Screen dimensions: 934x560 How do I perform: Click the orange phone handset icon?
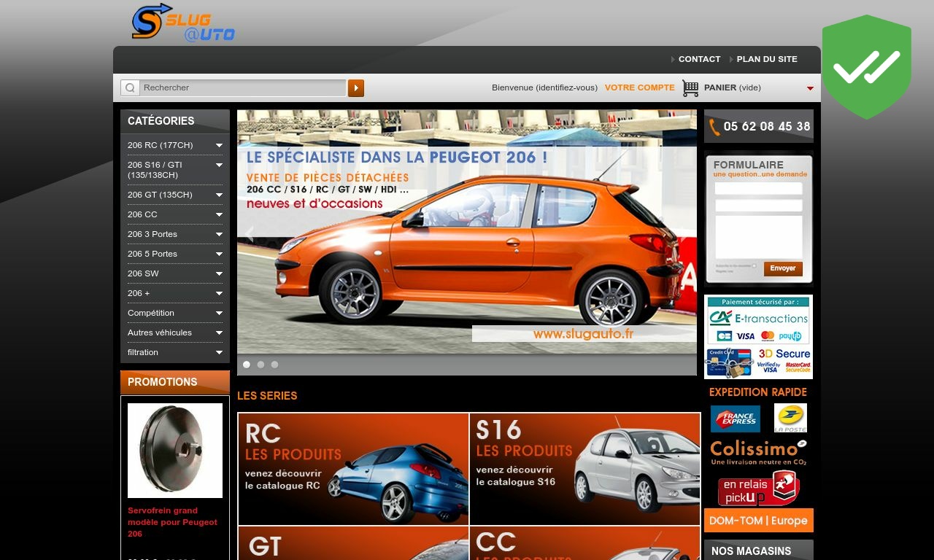pos(714,127)
